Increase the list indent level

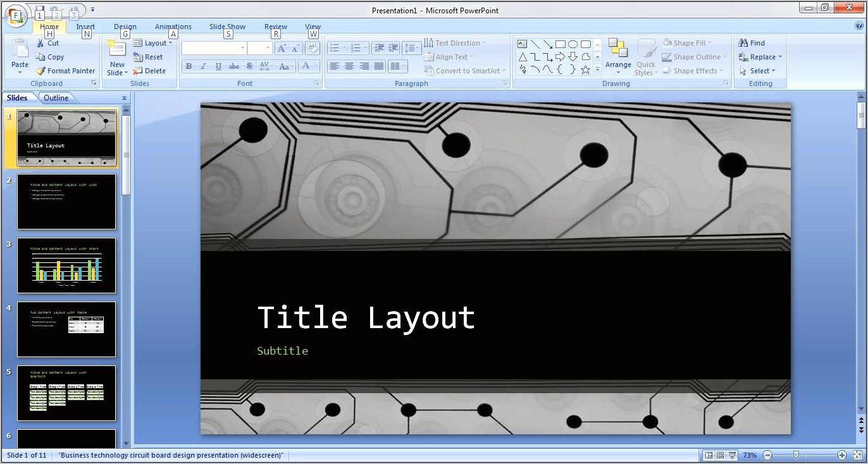pyautogui.click(x=393, y=48)
